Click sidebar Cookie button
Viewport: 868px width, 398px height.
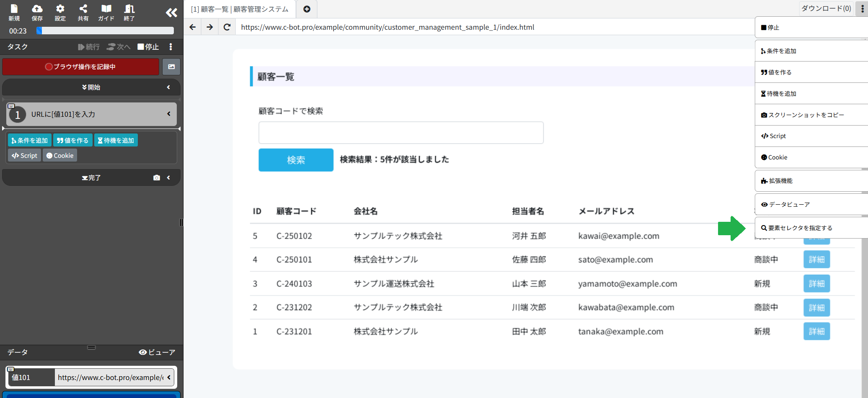[x=60, y=155]
